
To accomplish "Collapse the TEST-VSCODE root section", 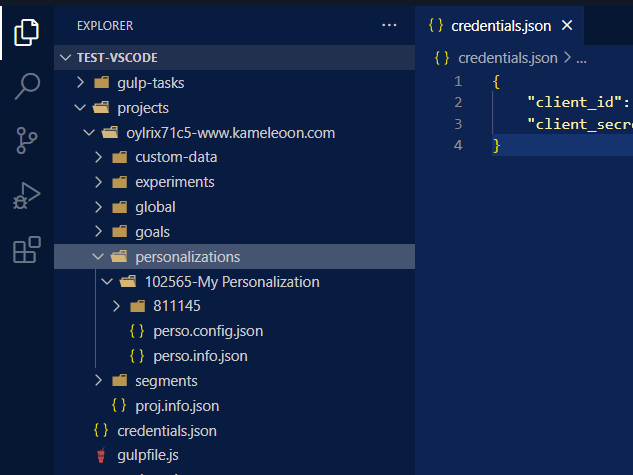I will [x=66, y=58].
